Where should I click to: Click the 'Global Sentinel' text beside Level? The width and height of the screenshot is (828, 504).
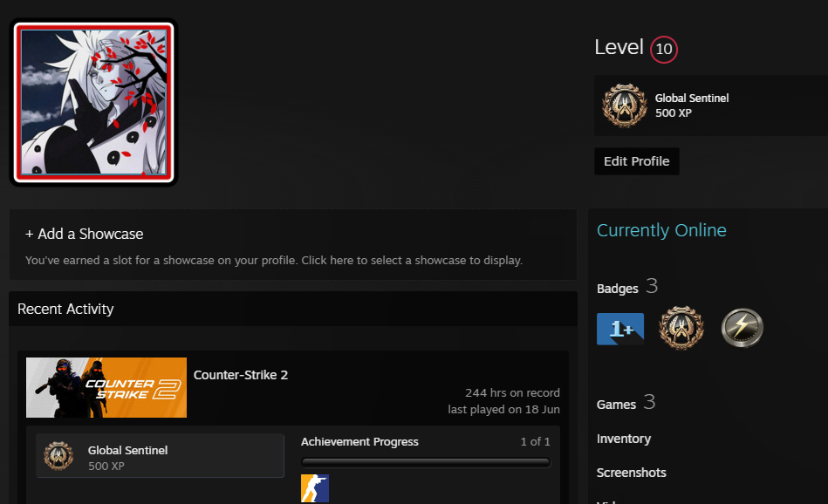point(692,99)
